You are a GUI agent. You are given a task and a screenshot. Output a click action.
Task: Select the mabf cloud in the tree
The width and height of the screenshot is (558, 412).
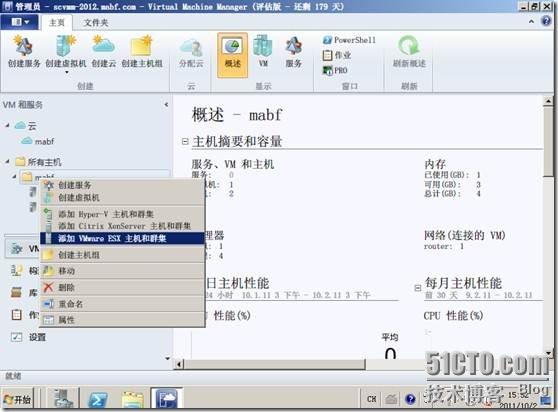pyautogui.click(x=38, y=141)
